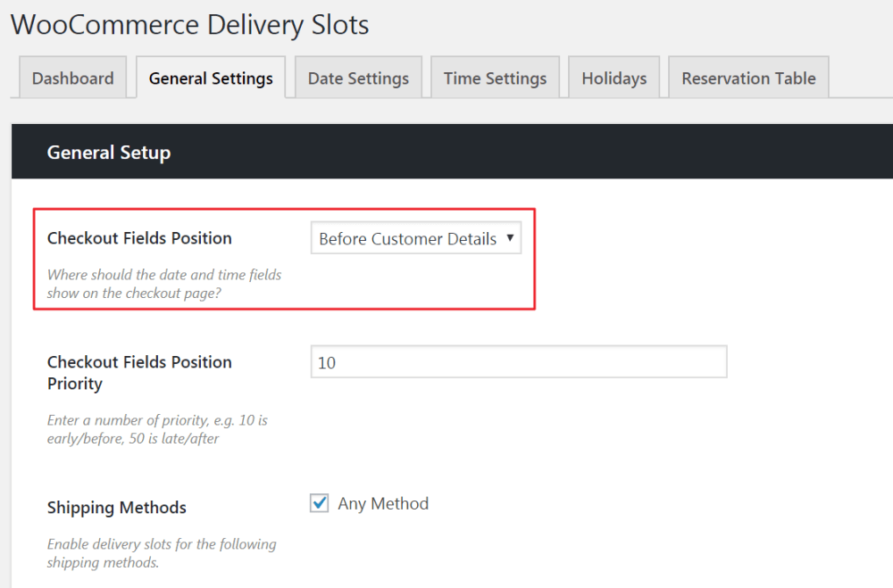Image resolution: width=893 pixels, height=588 pixels.
Task: Go to the Time Settings tab
Action: 495,79
